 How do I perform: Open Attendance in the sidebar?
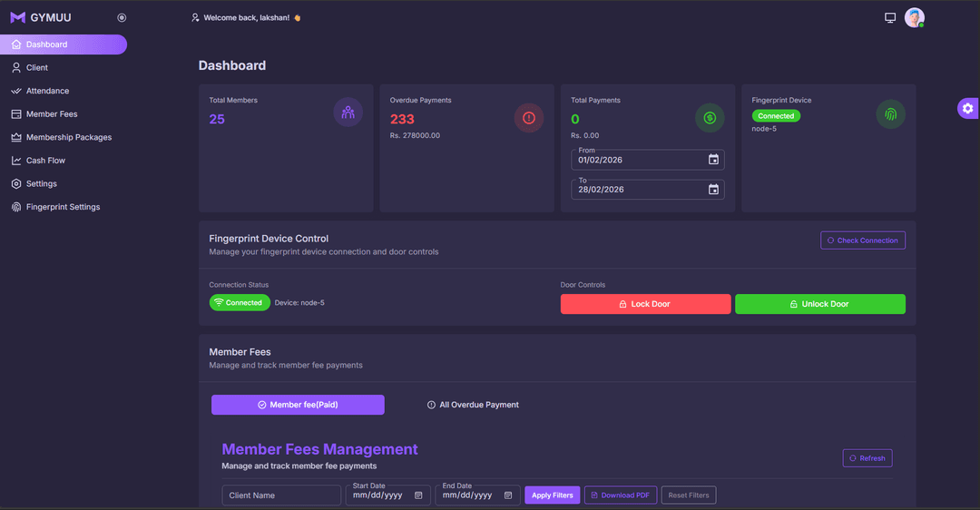[x=47, y=91]
